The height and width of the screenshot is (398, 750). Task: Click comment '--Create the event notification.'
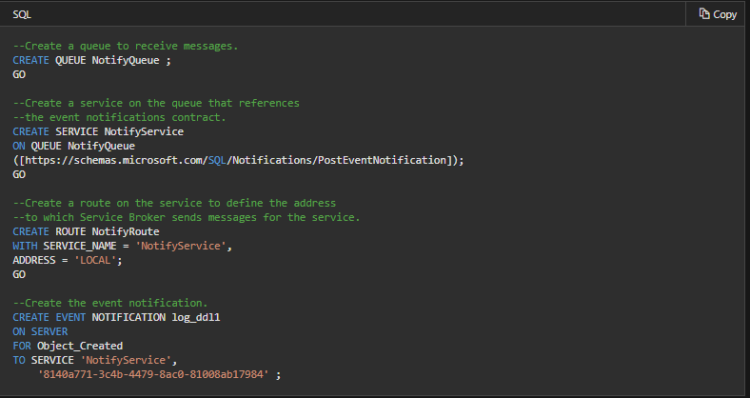(110, 303)
